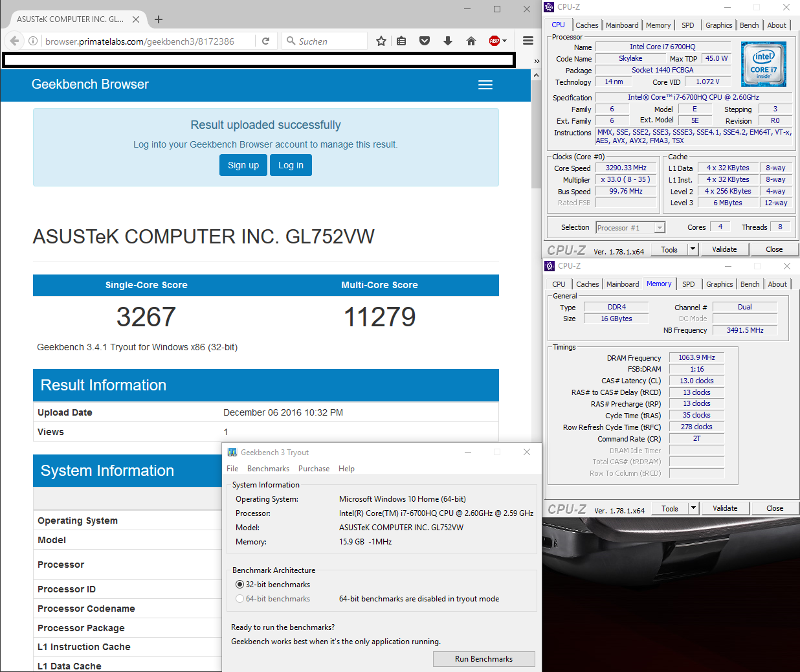Toggle the Geekbench Browser navigation hamburger
This screenshot has width=800, height=672.
485,85
